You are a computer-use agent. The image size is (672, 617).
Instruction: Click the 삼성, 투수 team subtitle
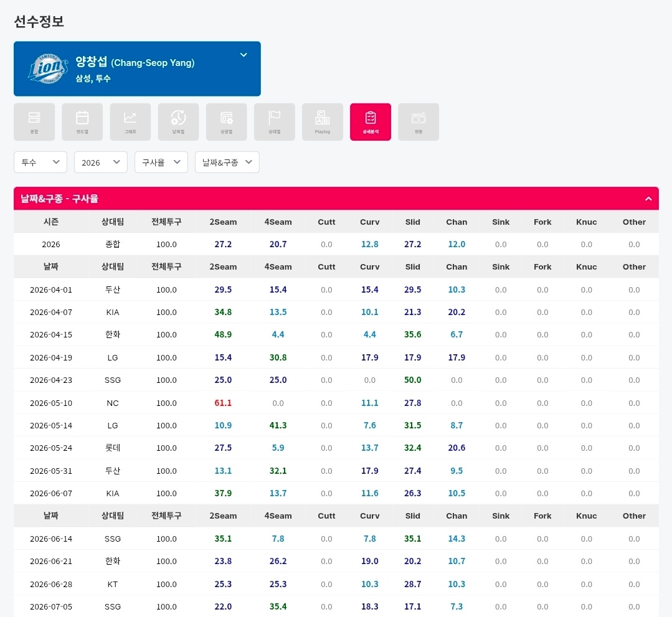point(93,78)
